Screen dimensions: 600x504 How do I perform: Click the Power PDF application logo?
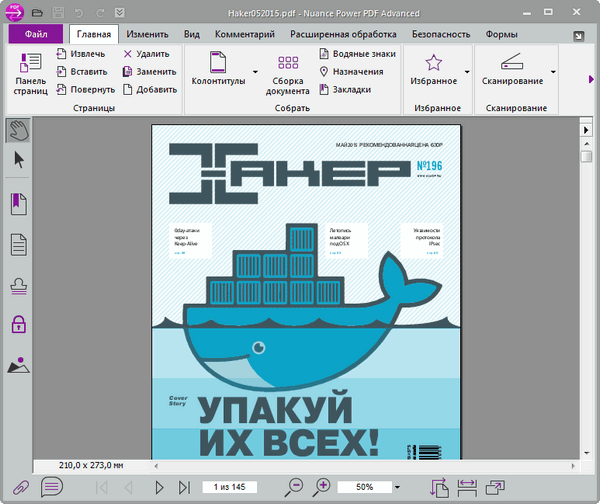14,12
